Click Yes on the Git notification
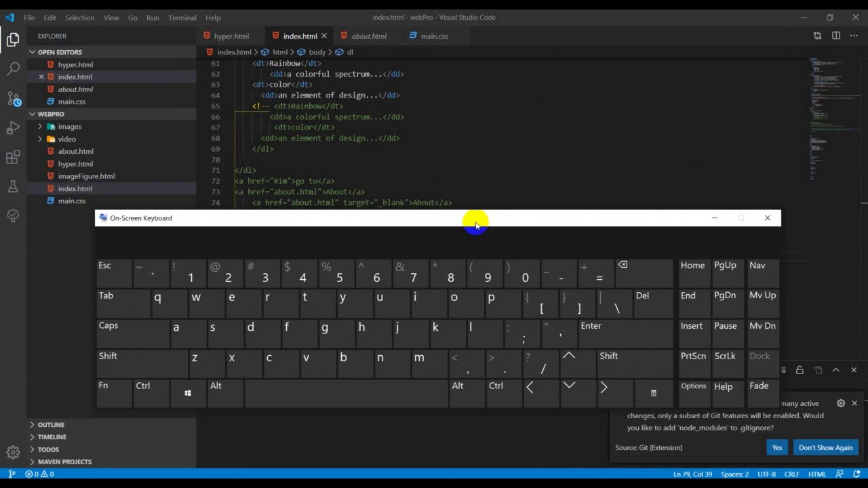The width and height of the screenshot is (868, 488). pos(777,447)
